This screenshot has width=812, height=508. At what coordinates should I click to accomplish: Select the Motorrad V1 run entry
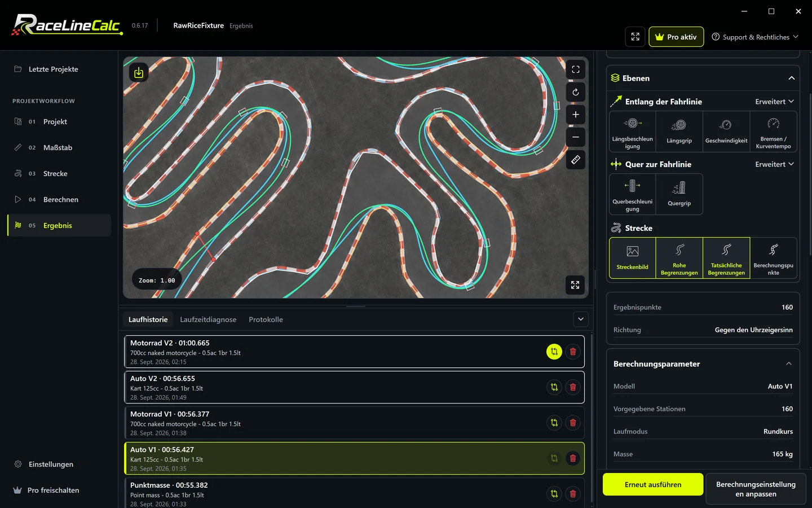[x=354, y=423]
